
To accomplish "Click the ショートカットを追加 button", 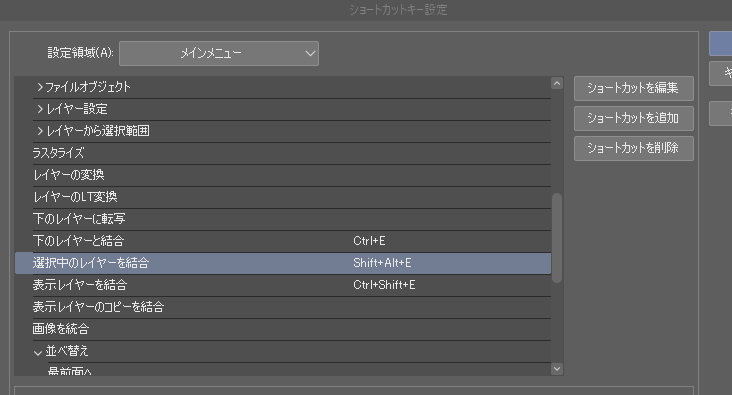I will point(633,118).
